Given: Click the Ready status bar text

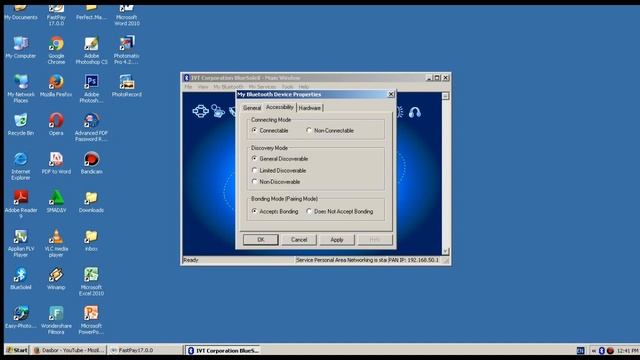Looking at the screenshot, I should pos(191,260).
